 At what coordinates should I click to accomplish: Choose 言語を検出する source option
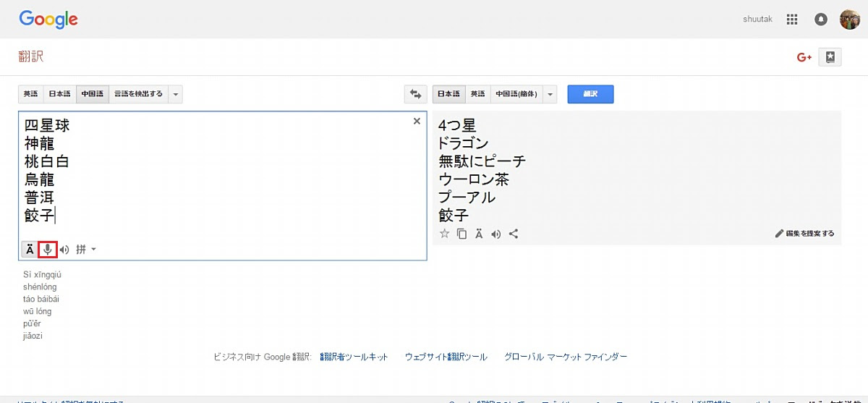click(x=138, y=94)
